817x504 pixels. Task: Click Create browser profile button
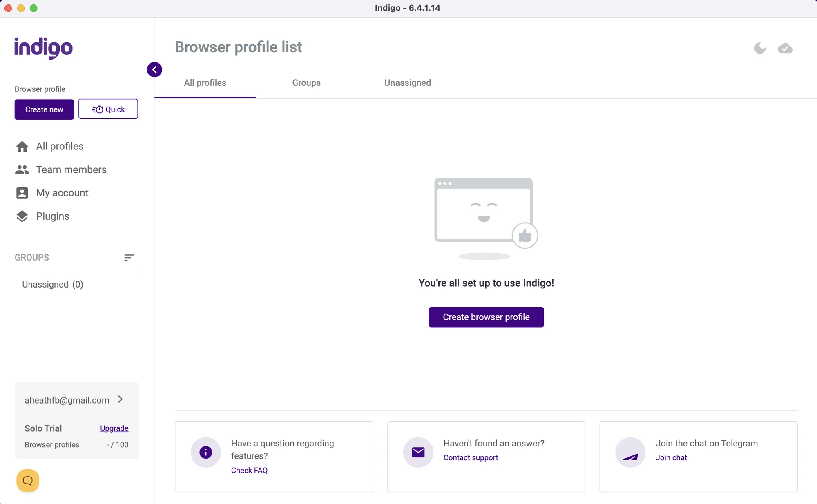(x=486, y=317)
